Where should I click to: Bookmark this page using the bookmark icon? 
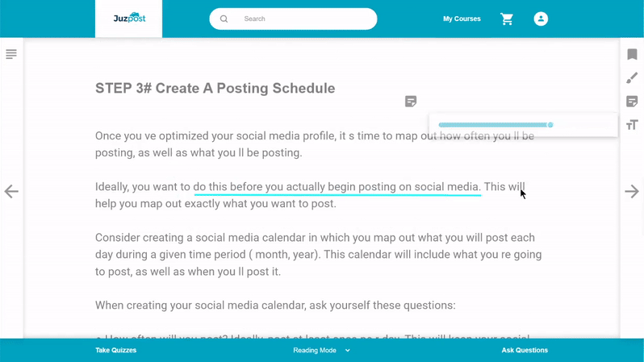coord(632,54)
